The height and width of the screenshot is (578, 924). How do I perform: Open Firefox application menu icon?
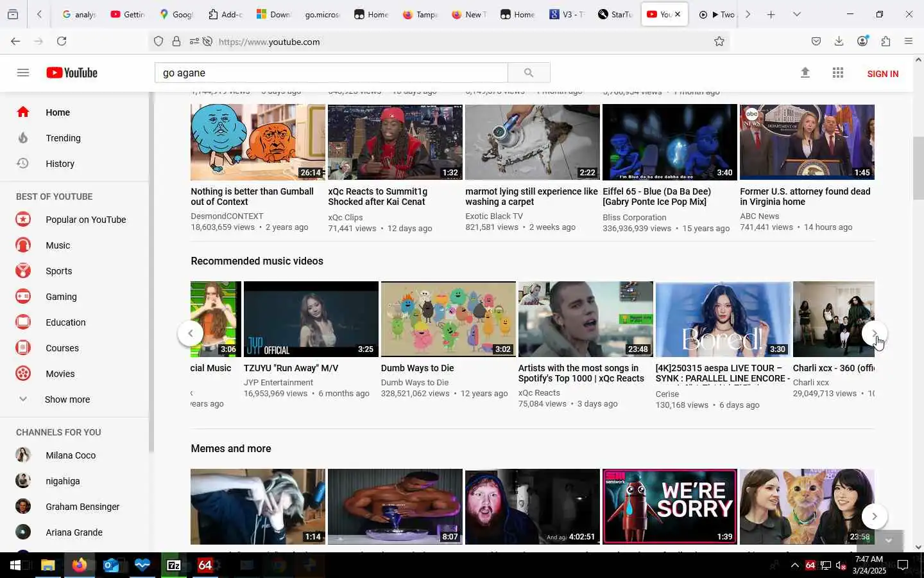(x=909, y=41)
